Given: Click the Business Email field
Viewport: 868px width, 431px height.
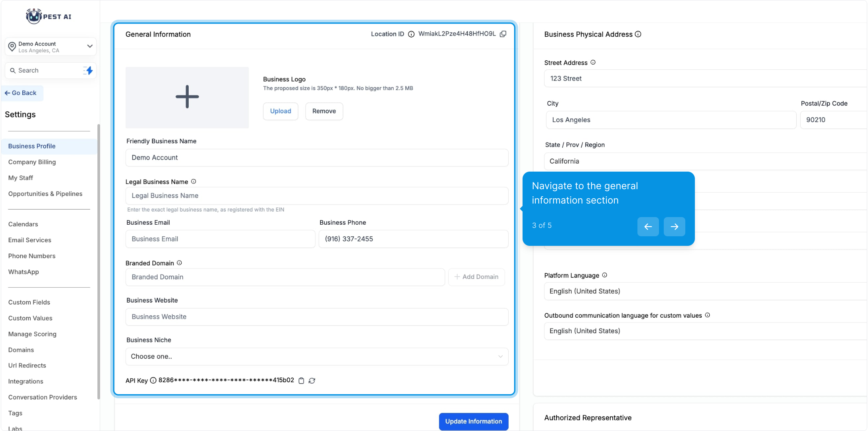Looking at the screenshot, I should point(220,239).
